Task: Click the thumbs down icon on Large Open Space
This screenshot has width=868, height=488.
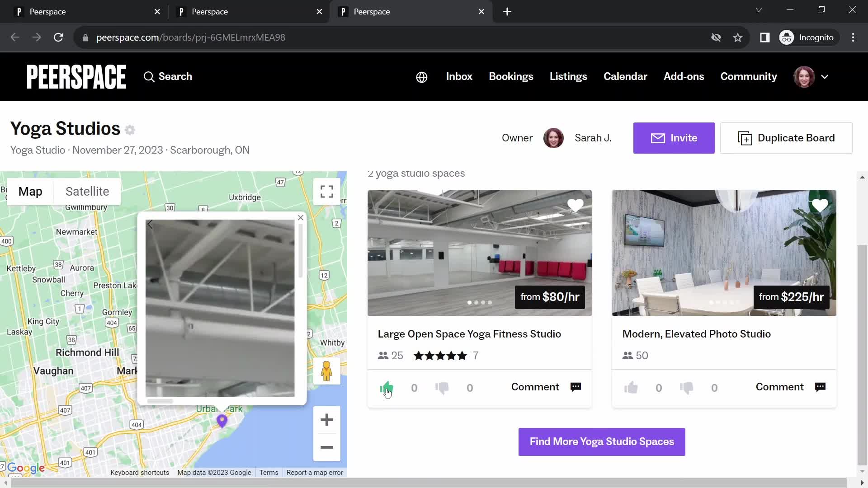Action: (441, 387)
